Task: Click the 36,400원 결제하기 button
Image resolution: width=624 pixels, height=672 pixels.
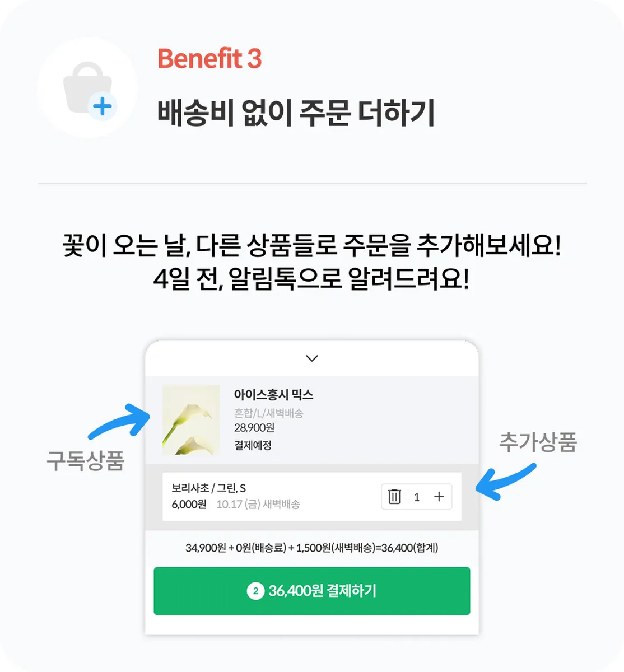Action: tap(312, 591)
